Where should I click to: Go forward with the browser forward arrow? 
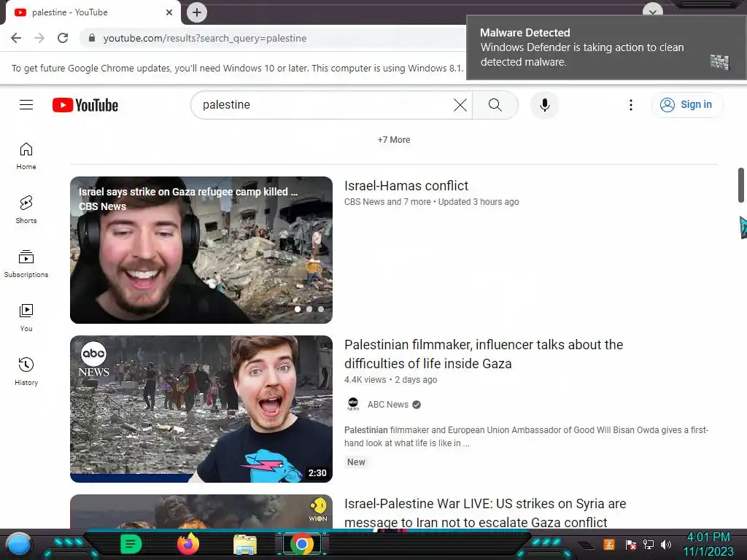39,38
